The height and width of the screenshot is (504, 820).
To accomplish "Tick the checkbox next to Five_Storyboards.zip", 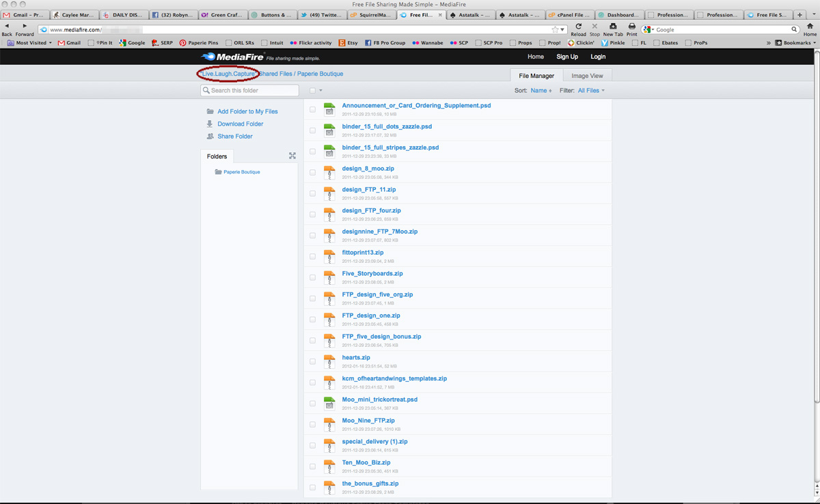I will 313,277.
